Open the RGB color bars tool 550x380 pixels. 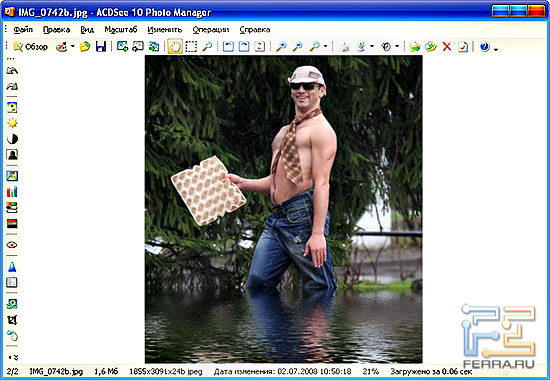tap(12, 192)
